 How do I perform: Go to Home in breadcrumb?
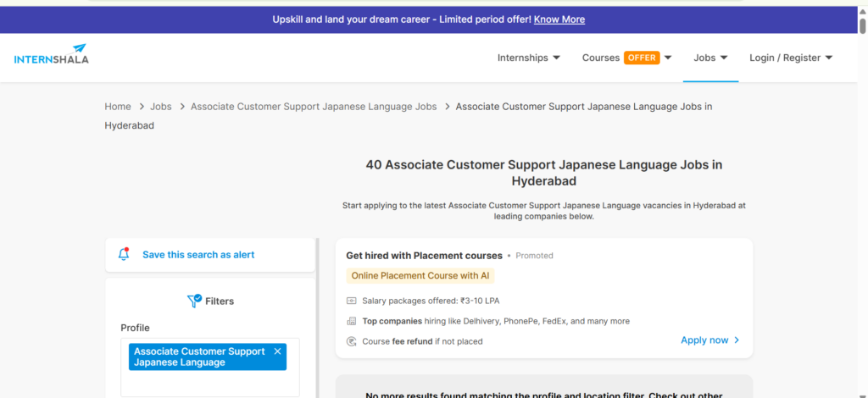coord(118,107)
